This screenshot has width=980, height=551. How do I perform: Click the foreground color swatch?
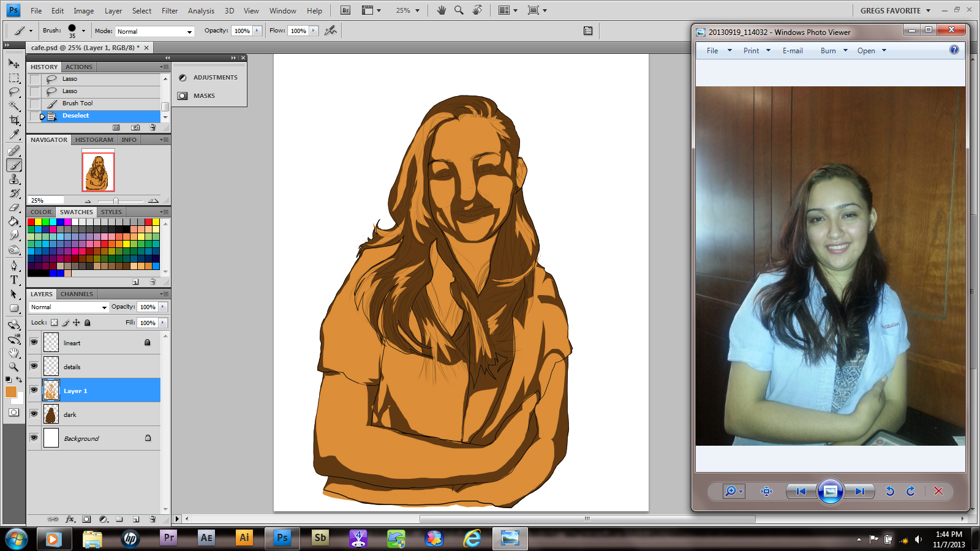(x=11, y=392)
